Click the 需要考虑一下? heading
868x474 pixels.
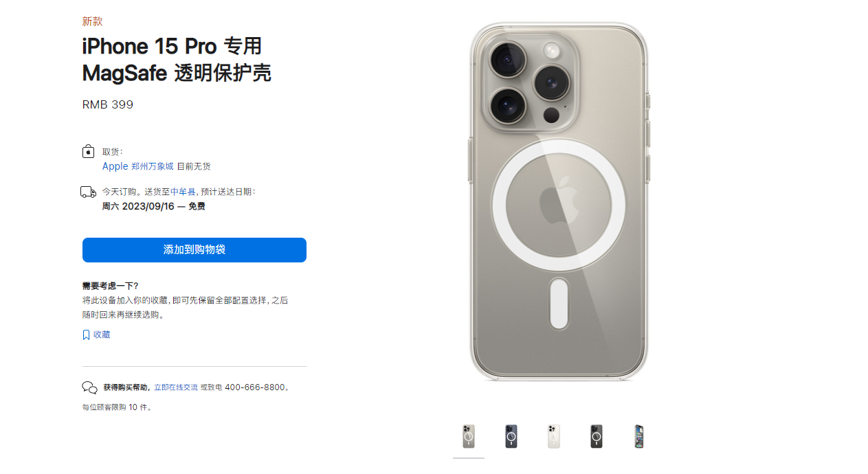(110, 286)
